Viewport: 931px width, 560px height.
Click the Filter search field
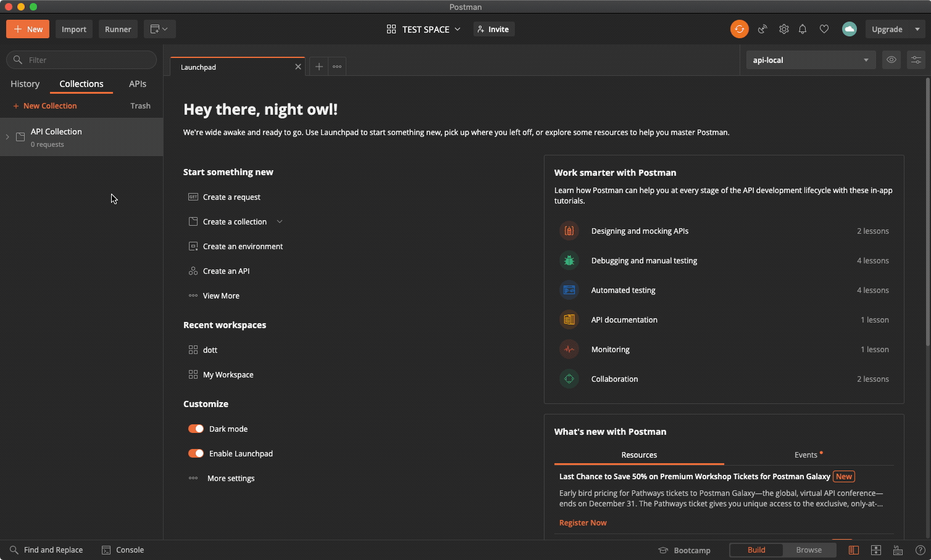[x=81, y=60]
